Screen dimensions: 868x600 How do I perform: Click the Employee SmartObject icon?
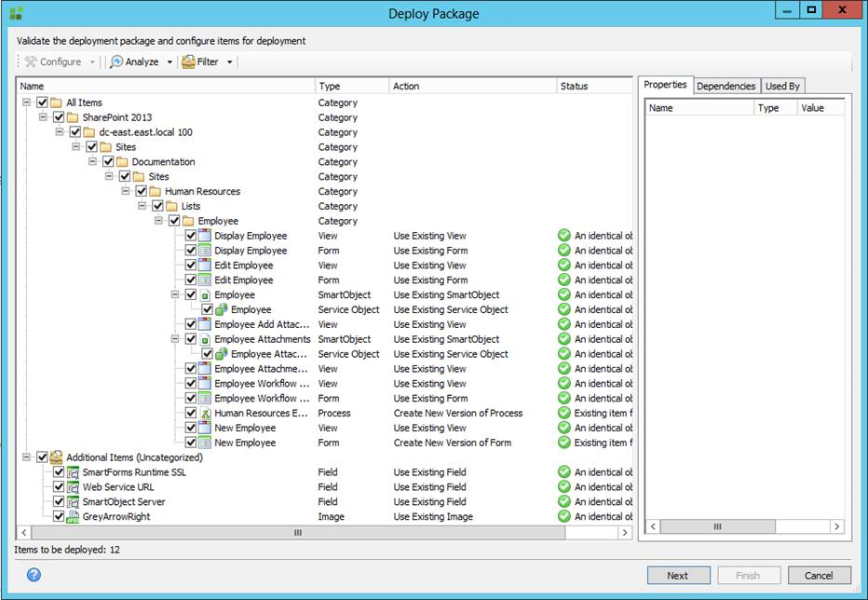205,295
